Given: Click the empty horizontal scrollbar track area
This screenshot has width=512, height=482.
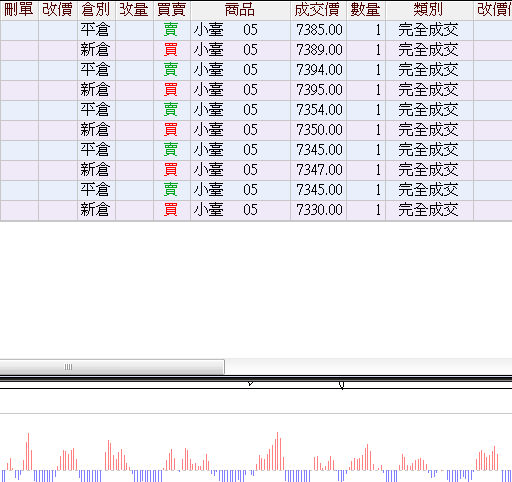Looking at the screenshot, I should click(x=368, y=367).
